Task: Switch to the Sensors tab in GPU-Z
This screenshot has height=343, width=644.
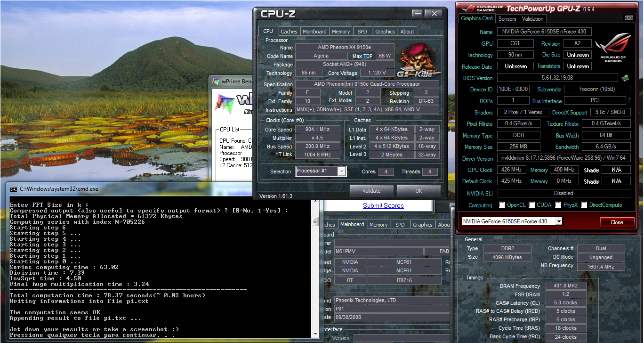Action: [x=507, y=19]
